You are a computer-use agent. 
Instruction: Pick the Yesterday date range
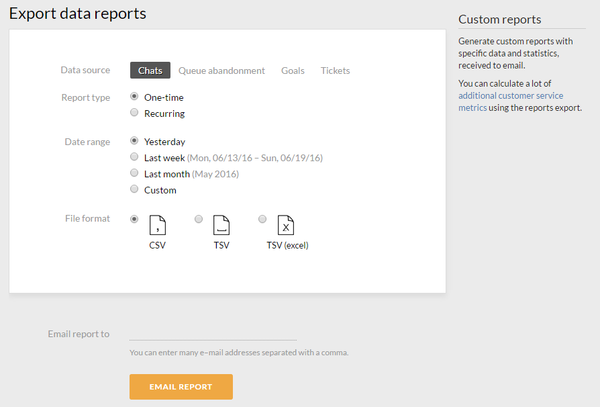click(x=135, y=142)
